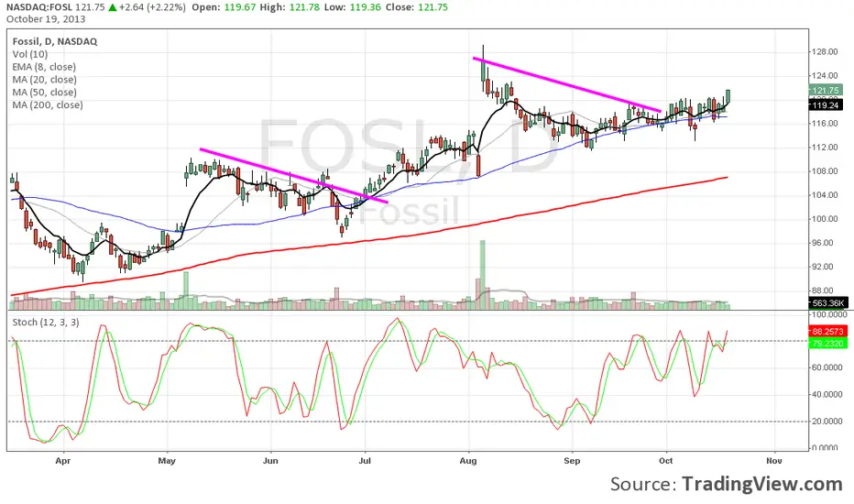Click the Aug time axis label

click(468, 461)
